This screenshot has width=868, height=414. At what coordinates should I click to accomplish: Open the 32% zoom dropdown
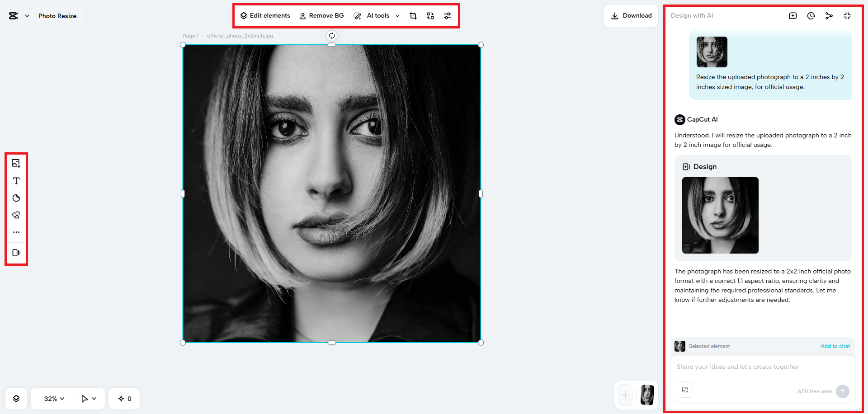coord(54,399)
